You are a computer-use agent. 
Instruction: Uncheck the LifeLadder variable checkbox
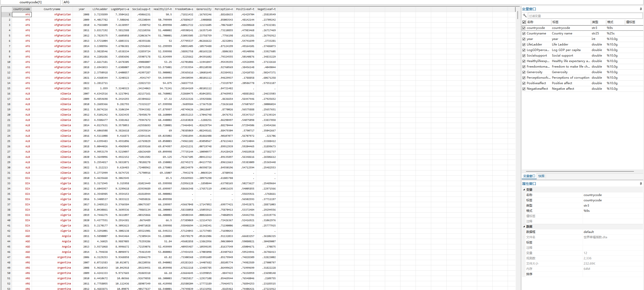coord(524,44)
